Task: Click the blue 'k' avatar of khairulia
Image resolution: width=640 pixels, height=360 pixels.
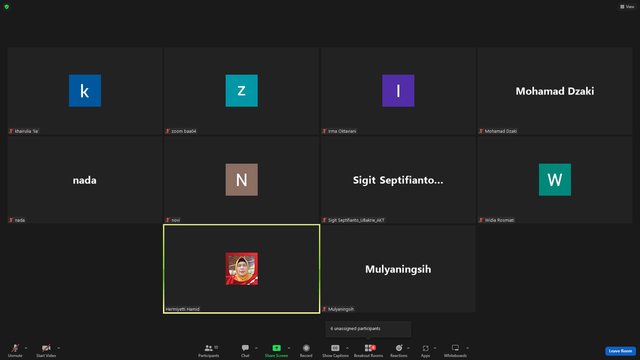Action: pos(85,91)
